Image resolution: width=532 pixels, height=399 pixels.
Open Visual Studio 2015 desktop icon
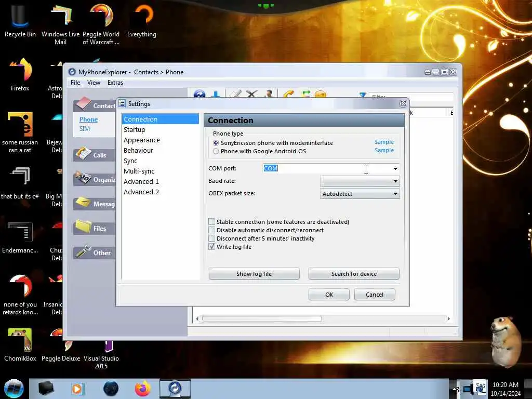click(101, 354)
